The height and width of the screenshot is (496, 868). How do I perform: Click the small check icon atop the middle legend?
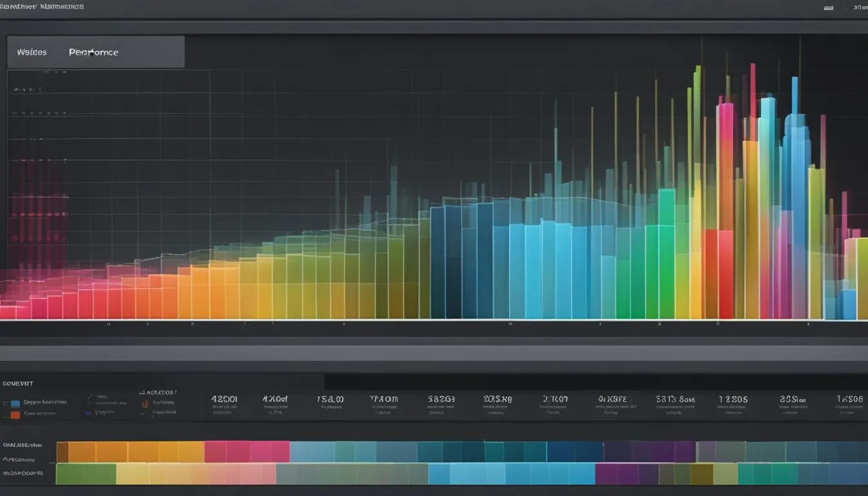(90, 397)
